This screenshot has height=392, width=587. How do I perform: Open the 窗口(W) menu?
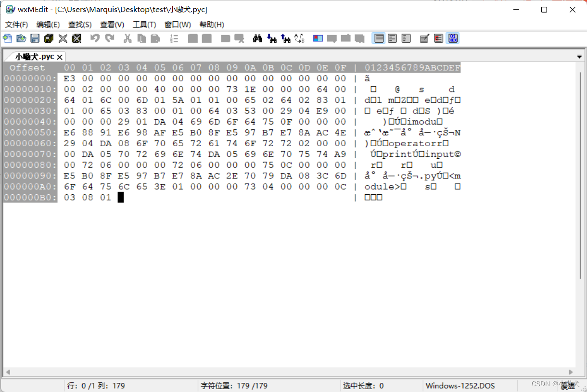(x=178, y=25)
